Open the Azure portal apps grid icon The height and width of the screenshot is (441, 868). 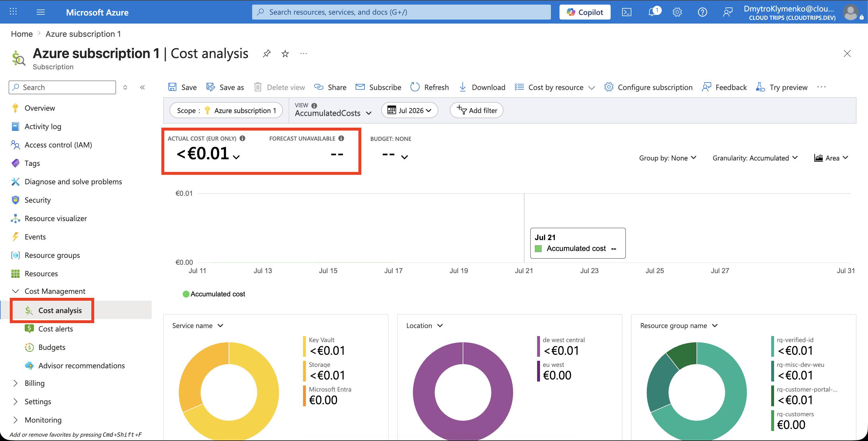pyautogui.click(x=13, y=12)
